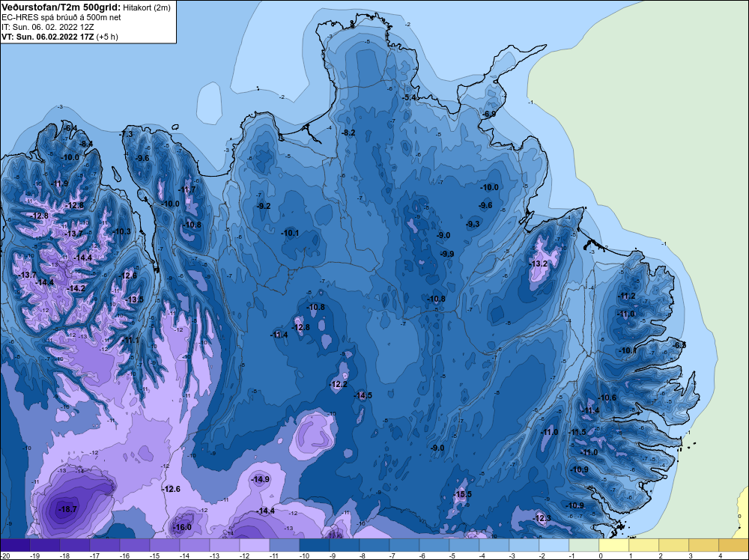Select the legend swatch between -16 and -15
Image resolution: width=749 pixels, height=560 pixels.
135,545
